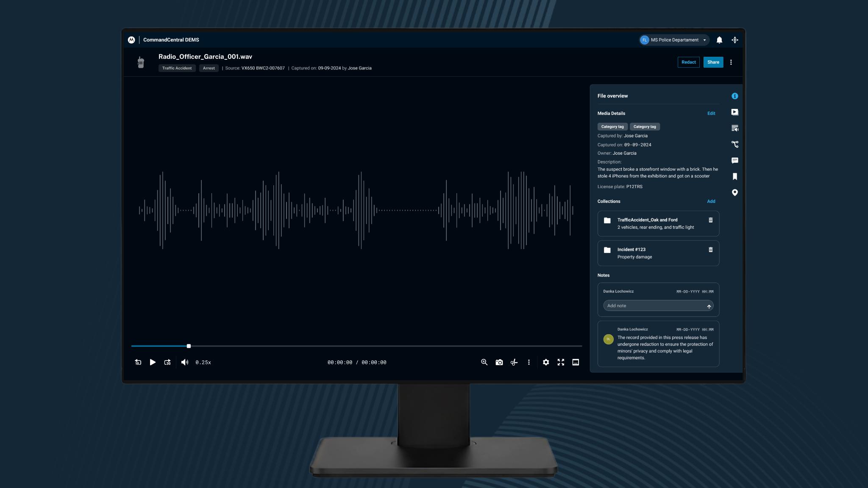
Task: Open the comments sidebar panel
Action: (734, 161)
